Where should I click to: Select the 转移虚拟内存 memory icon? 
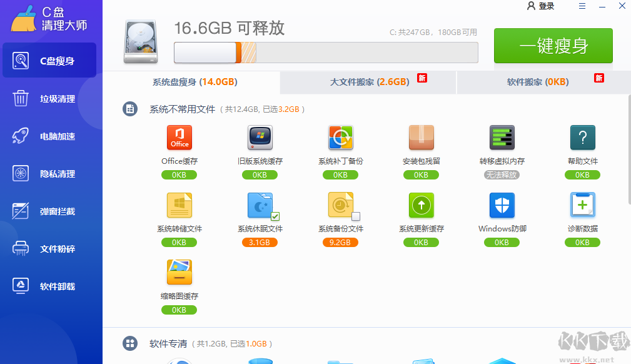(502, 138)
